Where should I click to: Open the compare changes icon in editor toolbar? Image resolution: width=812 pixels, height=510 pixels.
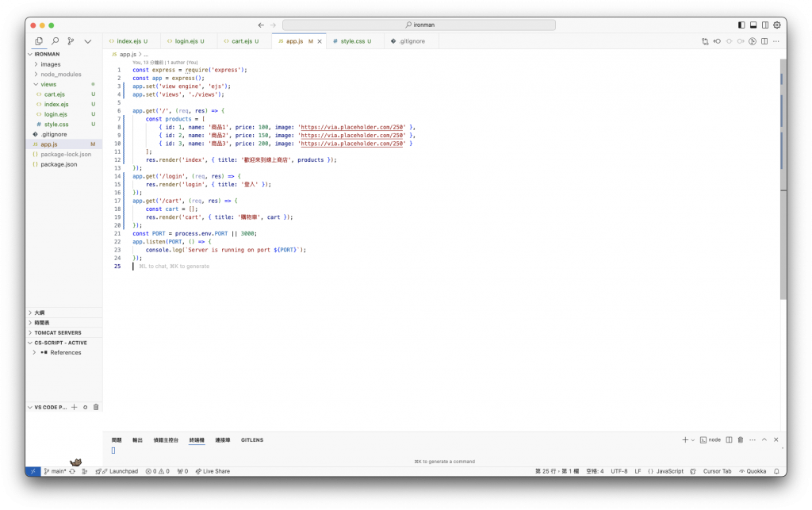click(x=705, y=41)
